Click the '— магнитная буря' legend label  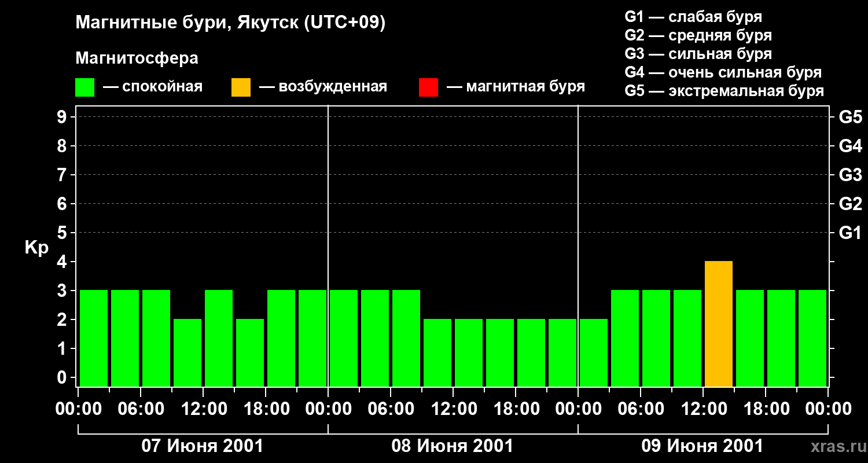click(x=516, y=87)
